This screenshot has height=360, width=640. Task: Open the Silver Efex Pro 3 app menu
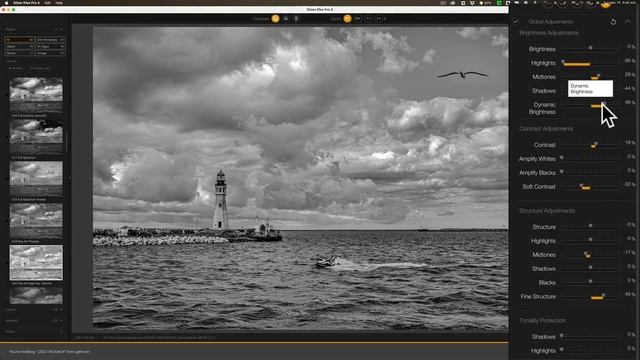tap(26, 2)
